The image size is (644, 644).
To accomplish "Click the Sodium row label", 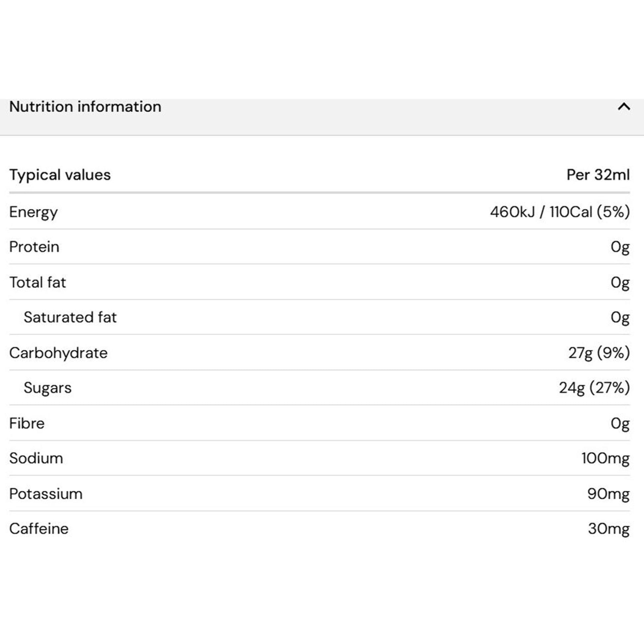I will tap(36, 458).
